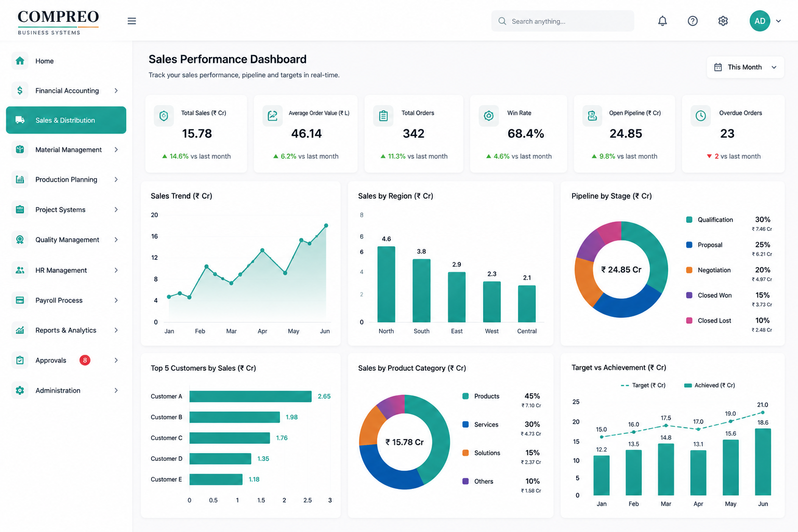Click the Administration cog icon
Screen dimensions: 798x532
(20, 390)
